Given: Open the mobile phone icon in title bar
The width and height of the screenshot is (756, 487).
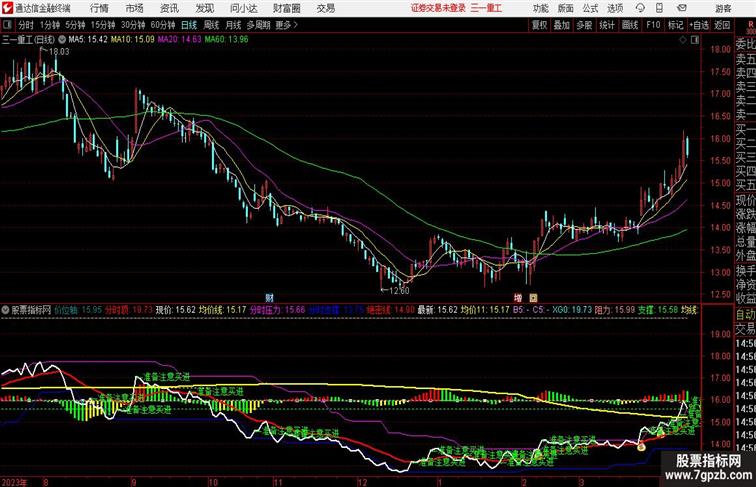Looking at the screenshot, I should click(x=660, y=8).
